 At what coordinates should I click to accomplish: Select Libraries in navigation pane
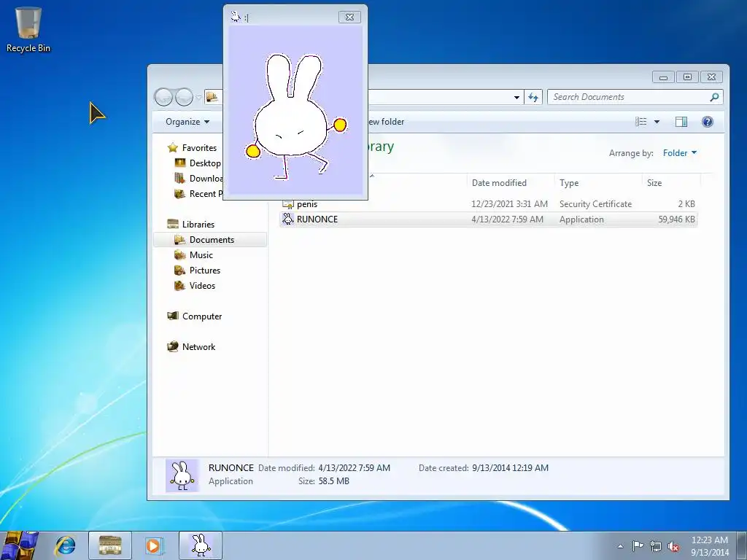[198, 225]
